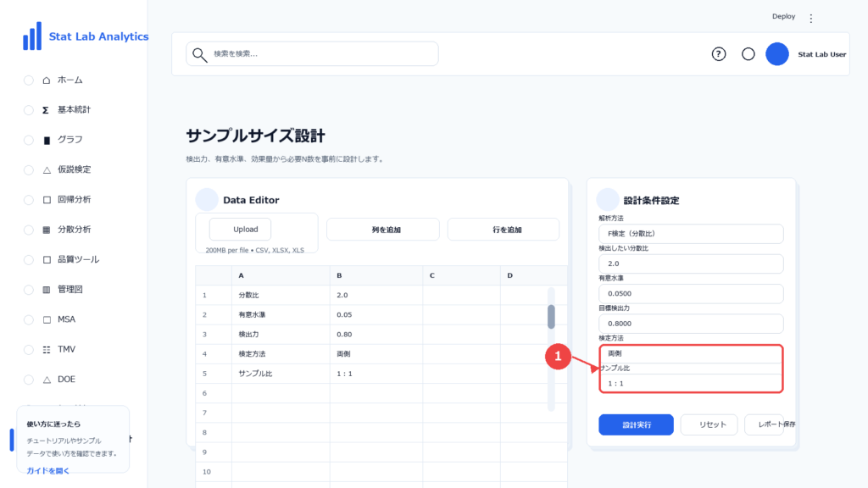Select cell B4 containing 両側
Image resolution: width=868 pixels, height=488 pixels.
[x=376, y=354]
